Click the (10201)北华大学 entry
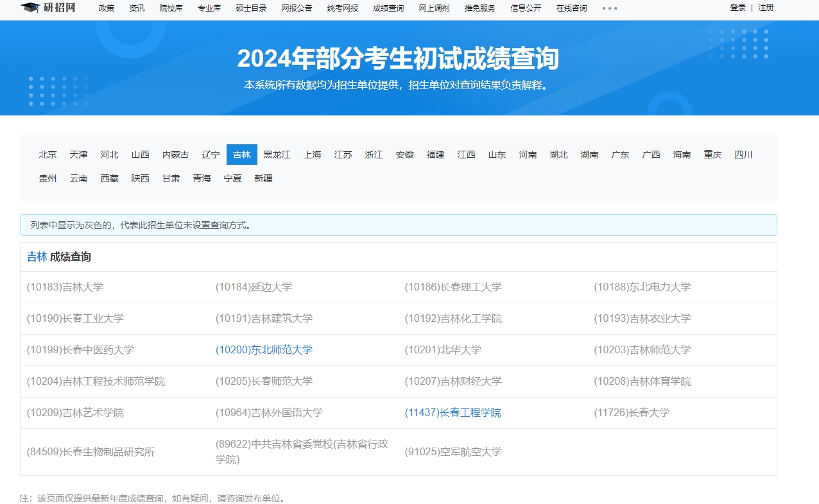 tap(443, 350)
